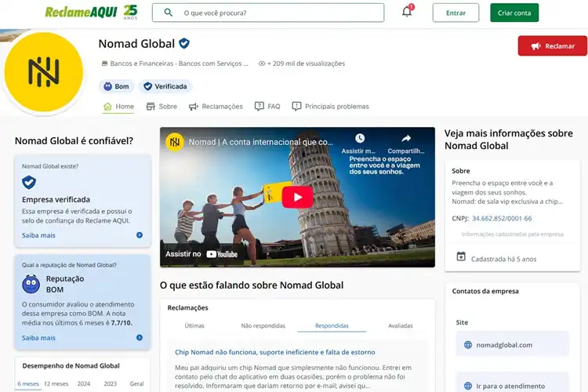Open the ReclameAQUI logo homepage
The height and width of the screenshot is (392, 588).
coord(81,13)
